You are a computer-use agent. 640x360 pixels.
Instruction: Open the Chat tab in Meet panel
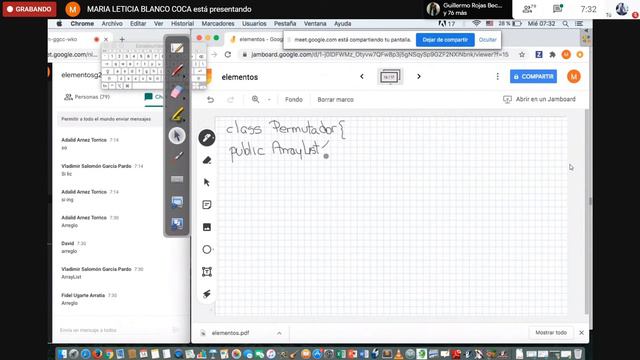point(153,97)
